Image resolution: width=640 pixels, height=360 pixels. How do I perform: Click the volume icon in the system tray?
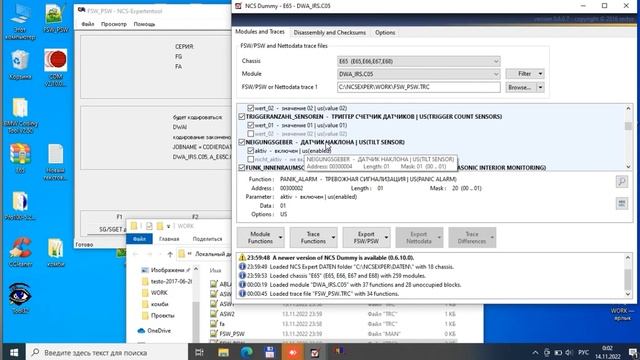(x=569, y=352)
